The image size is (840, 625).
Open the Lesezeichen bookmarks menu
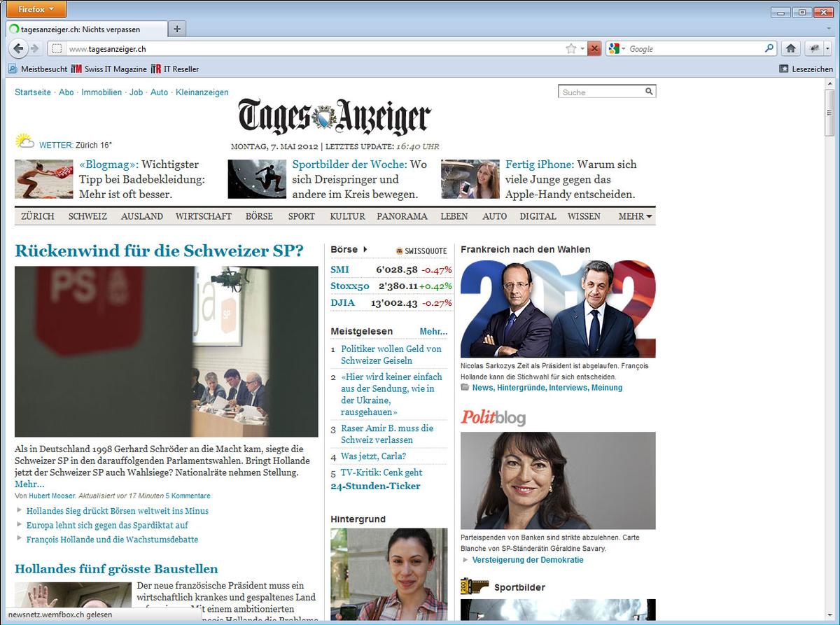806,69
